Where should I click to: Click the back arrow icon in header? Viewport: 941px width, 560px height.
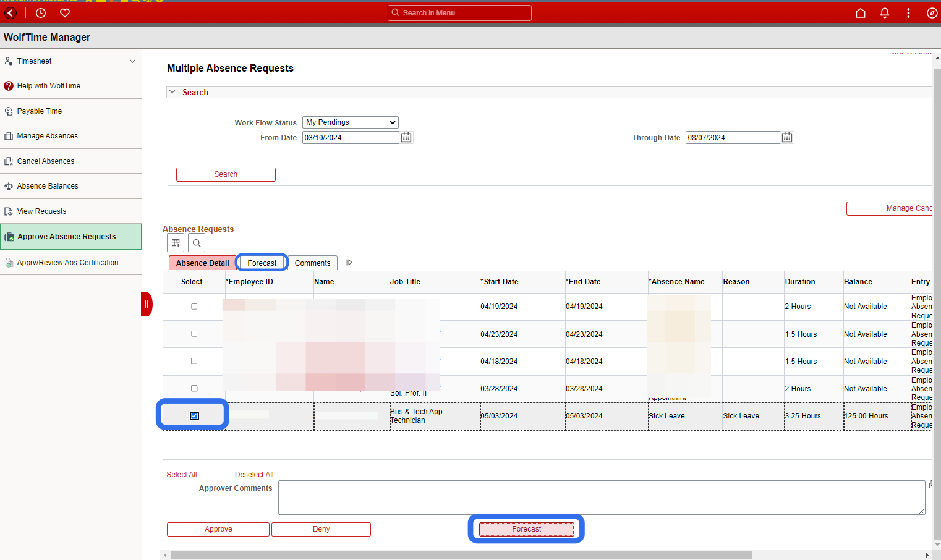pyautogui.click(x=11, y=13)
